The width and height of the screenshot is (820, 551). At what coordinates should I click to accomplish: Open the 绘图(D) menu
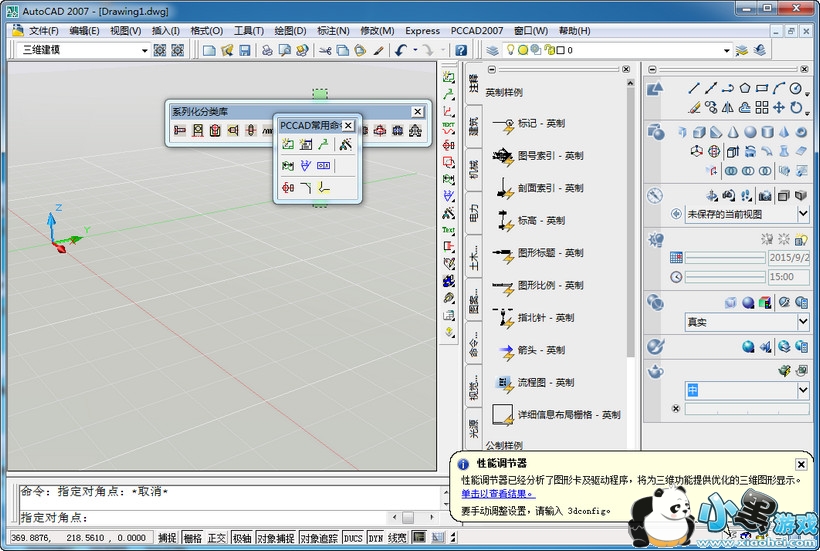(x=289, y=31)
